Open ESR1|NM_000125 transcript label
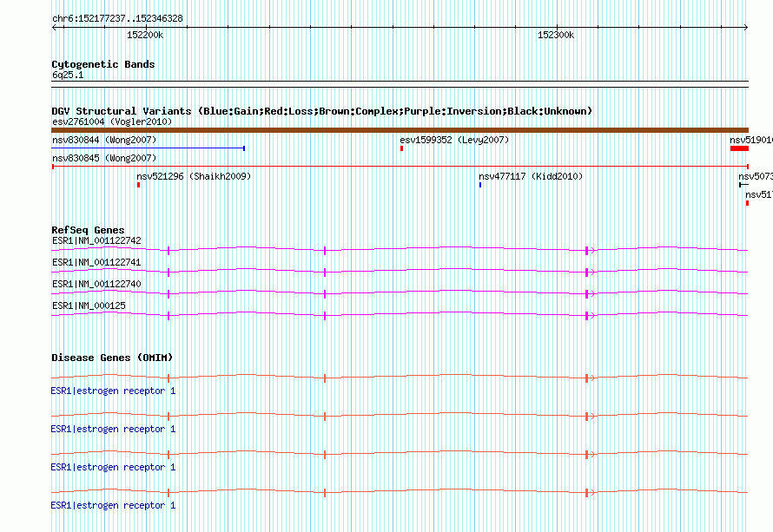This screenshot has width=773, height=532. coord(89,305)
